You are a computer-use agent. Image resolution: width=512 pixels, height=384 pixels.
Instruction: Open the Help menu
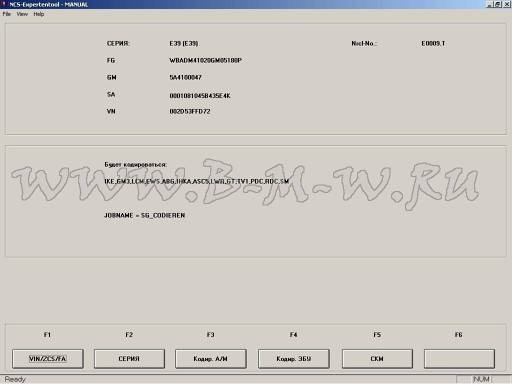[x=39, y=14]
